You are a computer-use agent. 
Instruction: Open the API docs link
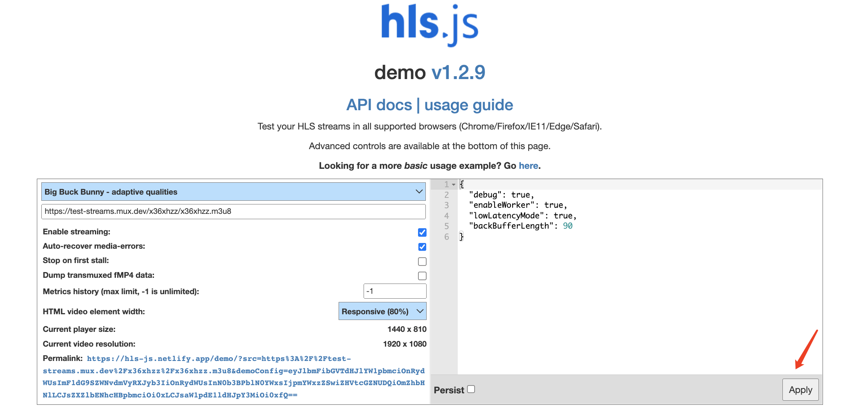click(379, 105)
